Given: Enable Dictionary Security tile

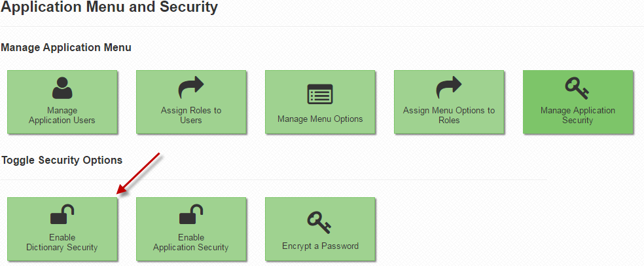Looking at the screenshot, I should coord(62,229).
